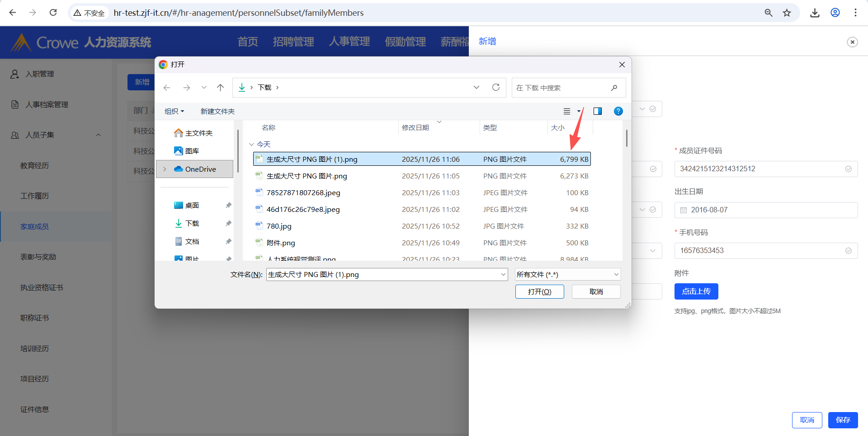868x436 pixels.
Task: Click the 文件名 input field
Action: click(x=383, y=274)
